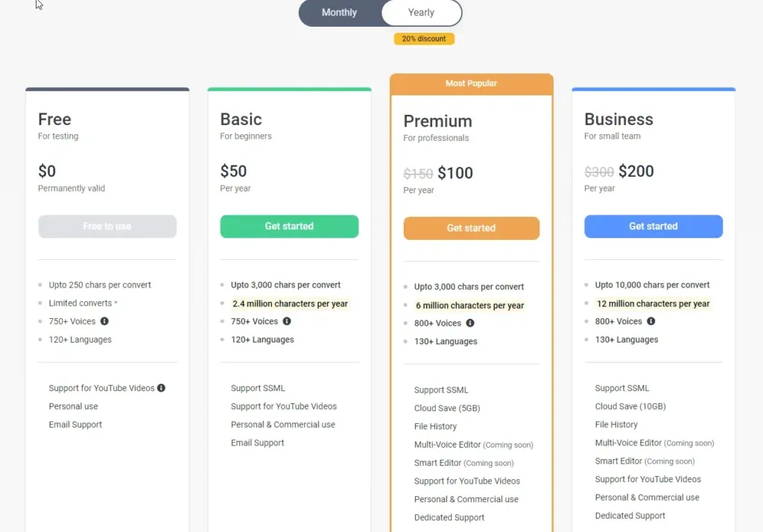Click 'Email Support' in Free plan
Viewport: 763px width, 532px height.
tap(75, 425)
